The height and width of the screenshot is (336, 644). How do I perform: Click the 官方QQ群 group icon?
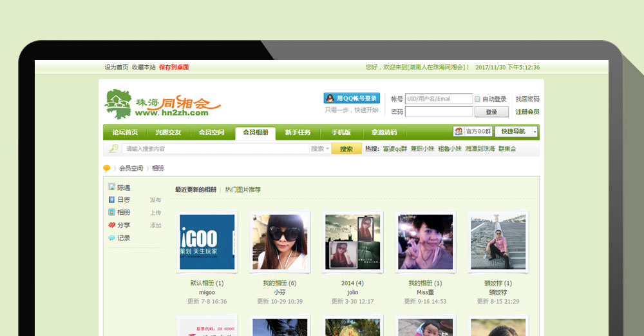tap(459, 131)
